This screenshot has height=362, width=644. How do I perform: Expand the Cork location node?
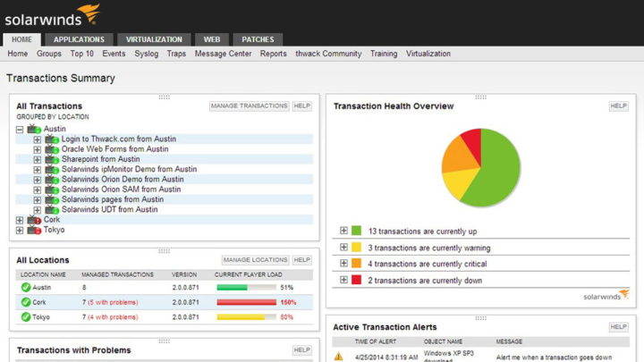point(20,221)
